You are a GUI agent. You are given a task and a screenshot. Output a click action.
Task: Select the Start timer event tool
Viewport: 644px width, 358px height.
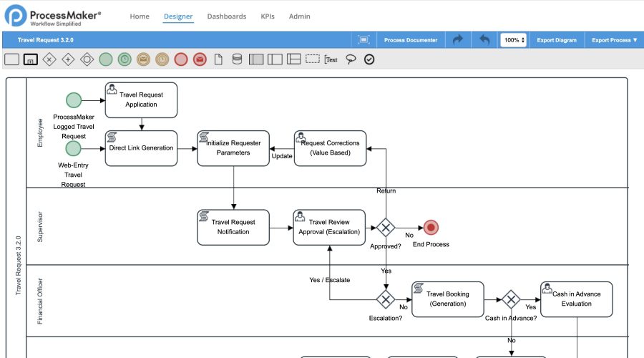pyautogui.click(x=125, y=59)
